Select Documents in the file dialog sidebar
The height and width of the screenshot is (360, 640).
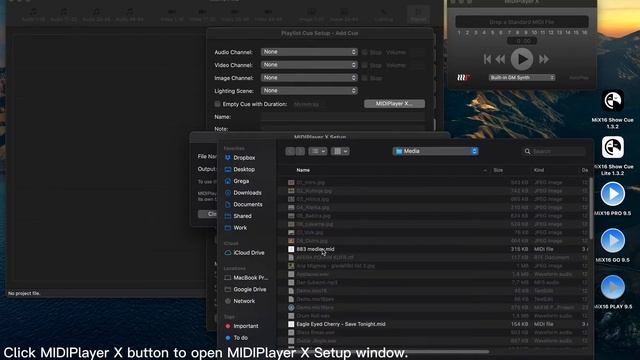pyautogui.click(x=248, y=204)
